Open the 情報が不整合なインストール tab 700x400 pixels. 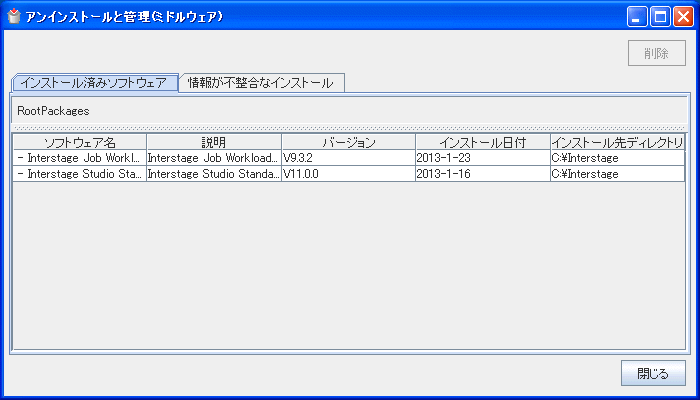262,83
